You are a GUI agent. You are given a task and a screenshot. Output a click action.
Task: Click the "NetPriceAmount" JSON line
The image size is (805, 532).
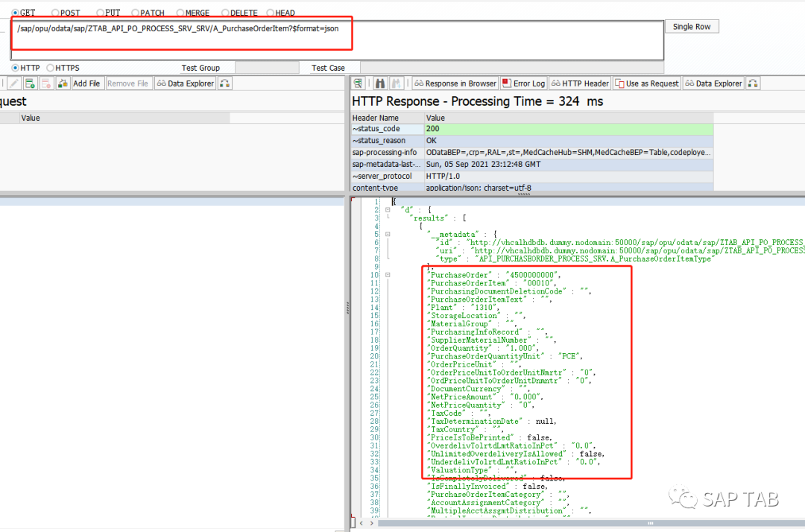pos(485,396)
